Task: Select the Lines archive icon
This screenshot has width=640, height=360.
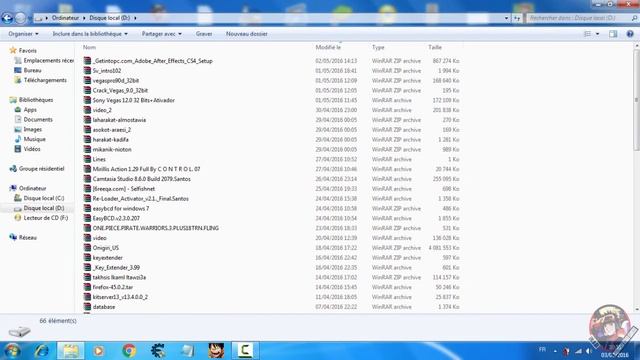Action: pyautogui.click(x=87, y=159)
